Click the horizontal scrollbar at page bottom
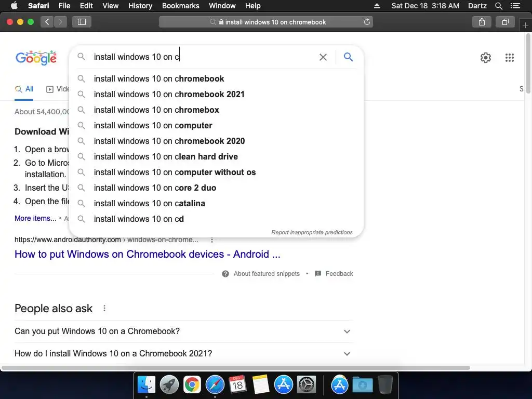 click(236, 368)
